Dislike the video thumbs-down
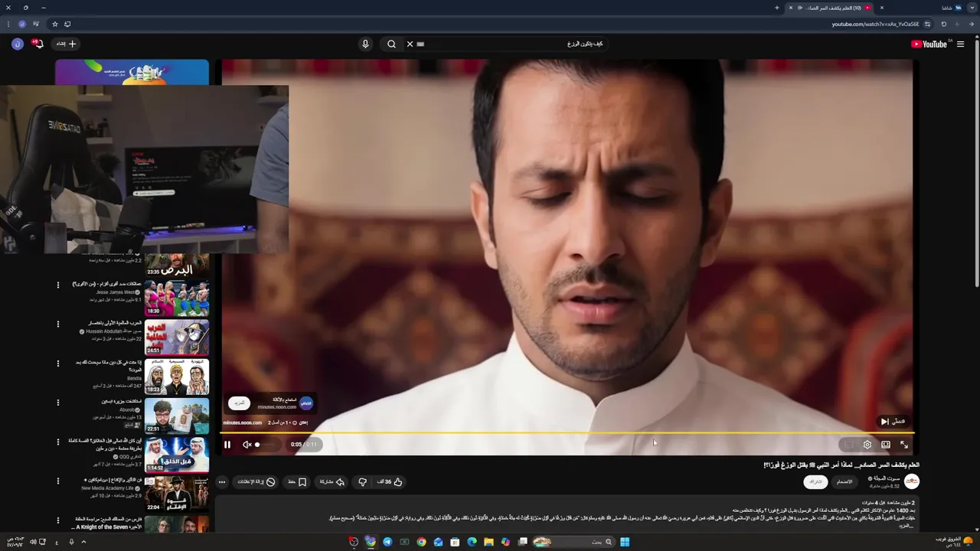980x551 pixels. [x=363, y=482]
